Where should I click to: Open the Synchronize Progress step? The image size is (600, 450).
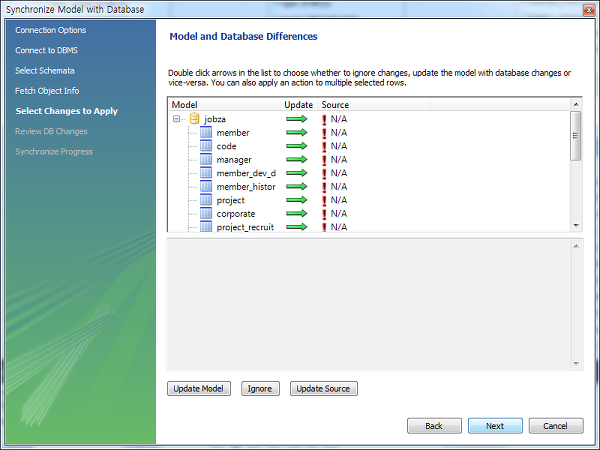(x=54, y=152)
